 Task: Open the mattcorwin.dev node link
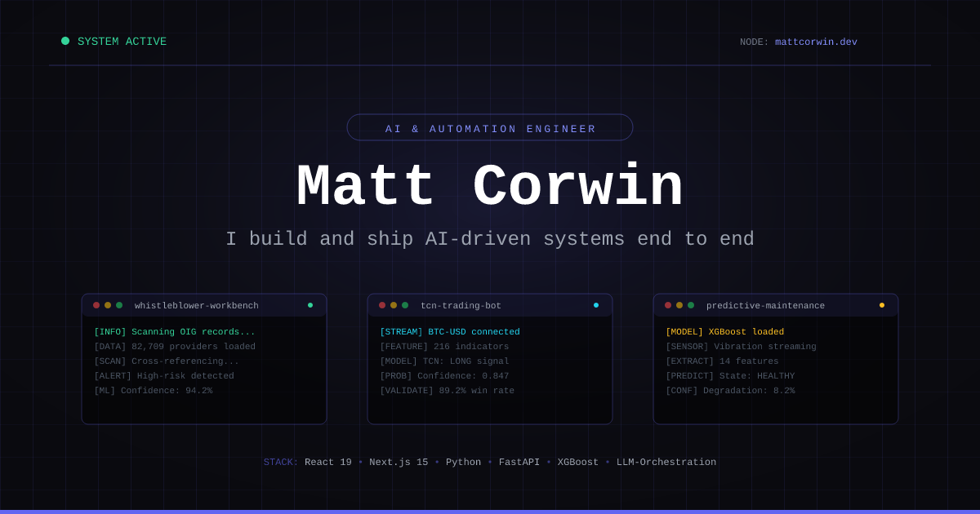click(x=816, y=42)
